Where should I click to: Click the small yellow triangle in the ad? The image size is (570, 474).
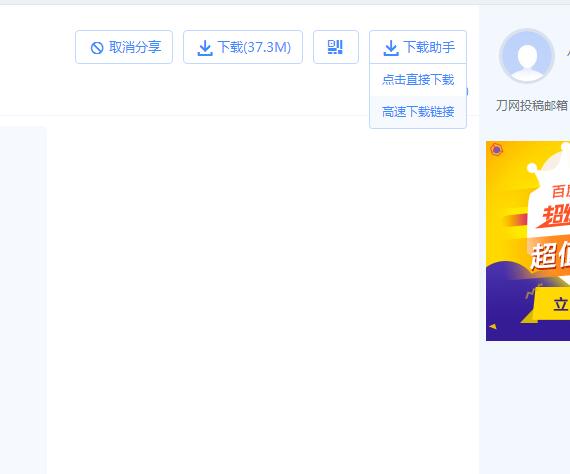[493, 326]
